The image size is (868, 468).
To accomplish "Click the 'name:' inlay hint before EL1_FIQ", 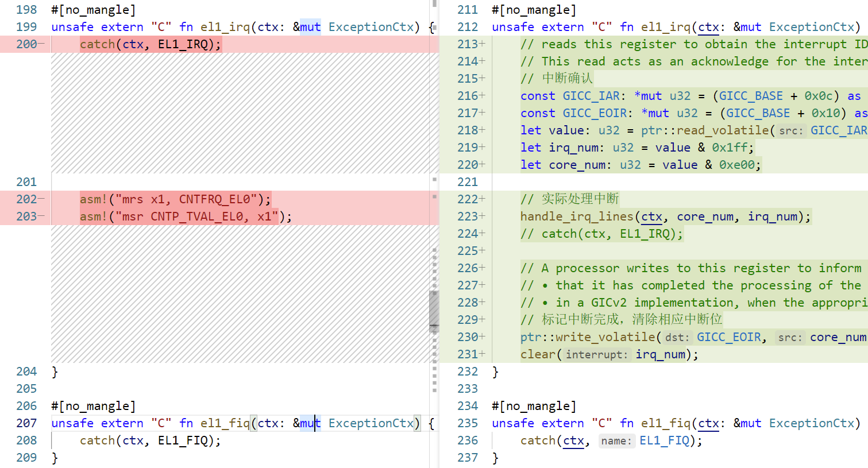I will [616, 441].
